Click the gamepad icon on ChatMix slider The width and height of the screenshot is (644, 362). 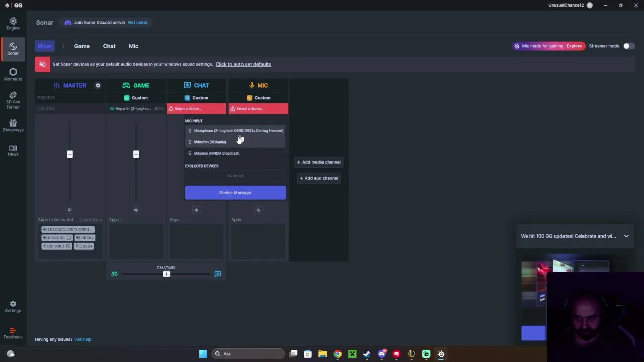click(x=114, y=274)
